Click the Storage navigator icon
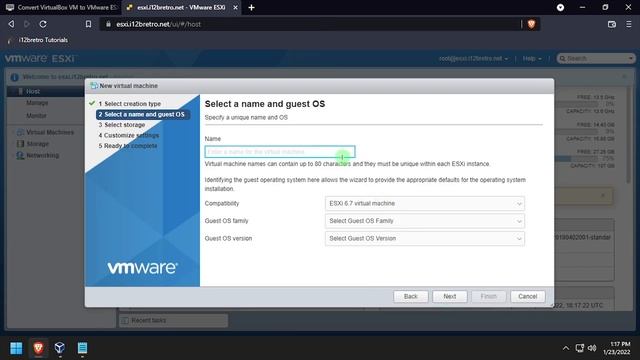The width and height of the screenshot is (640, 360). pos(20,144)
